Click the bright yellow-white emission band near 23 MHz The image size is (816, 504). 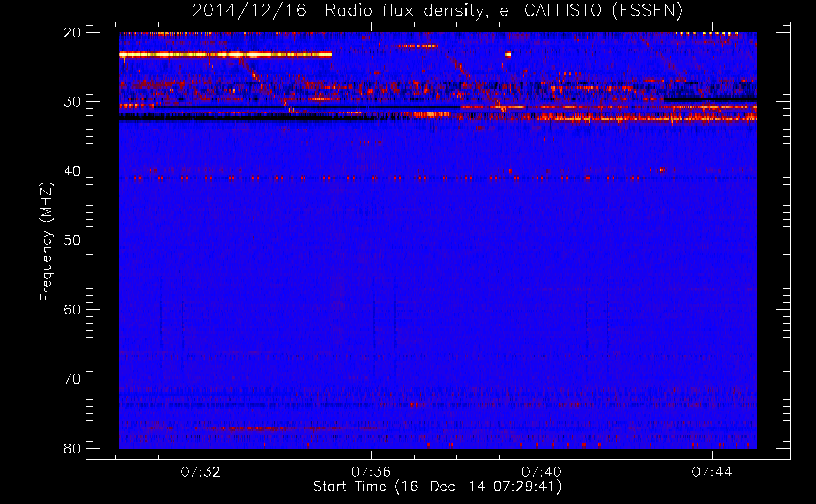[225, 55]
